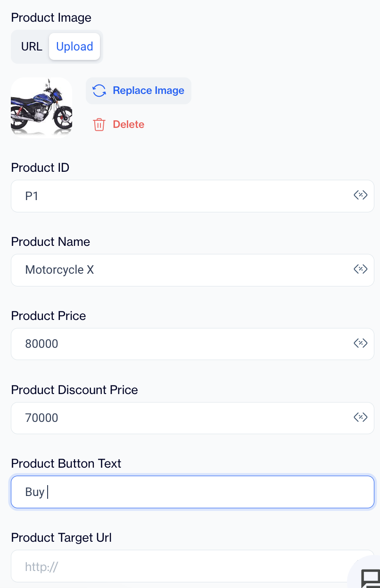
Task: Click into the Motorcycle X name field
Action: click(x=179, y=270)
